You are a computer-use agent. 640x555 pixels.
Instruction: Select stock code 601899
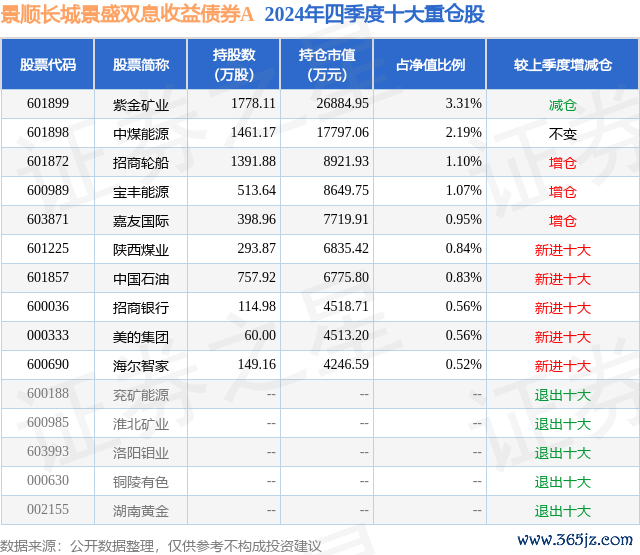click(48, 104)
